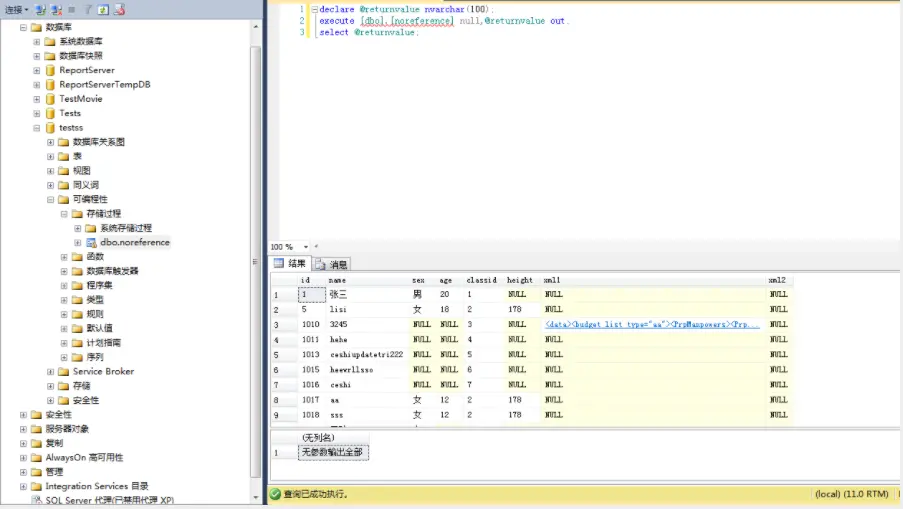The width and height of the screenshot is (903, 509).
Task: Select the dbo.noreference stored procedure icon
Action: click(x=91, y=242)
